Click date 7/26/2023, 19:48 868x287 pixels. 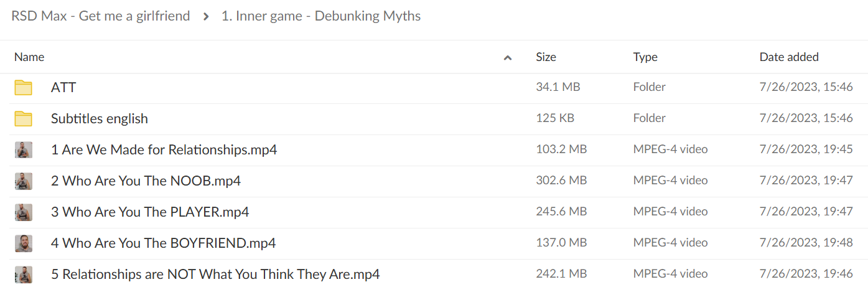[806, 243]
